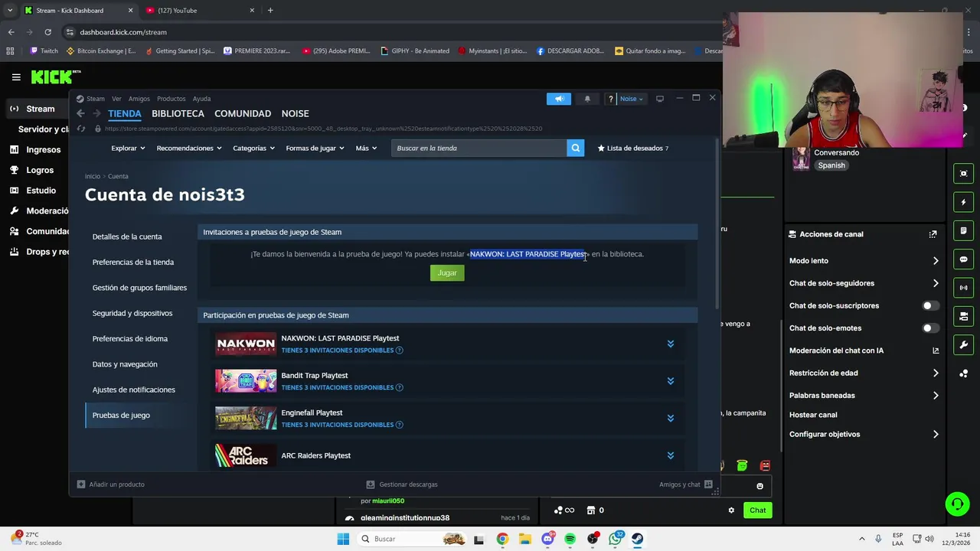Open chat settings gear icon

(x=731, y=510)
